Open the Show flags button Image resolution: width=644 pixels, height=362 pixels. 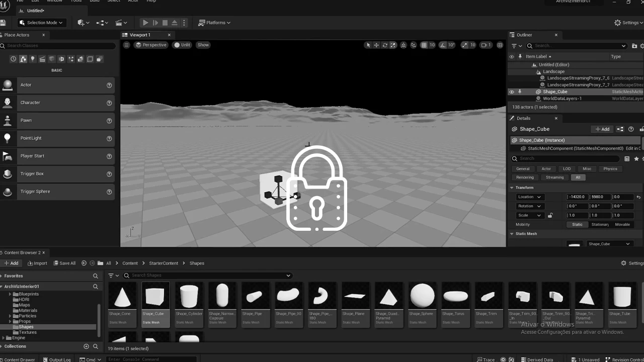[x=203, y=45]
